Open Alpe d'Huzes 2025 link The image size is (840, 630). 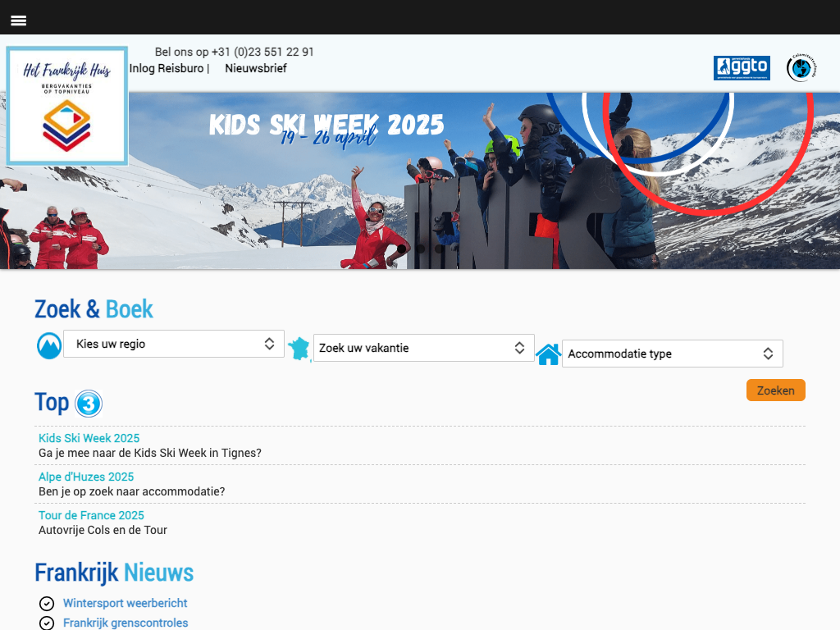coord(86,477)
